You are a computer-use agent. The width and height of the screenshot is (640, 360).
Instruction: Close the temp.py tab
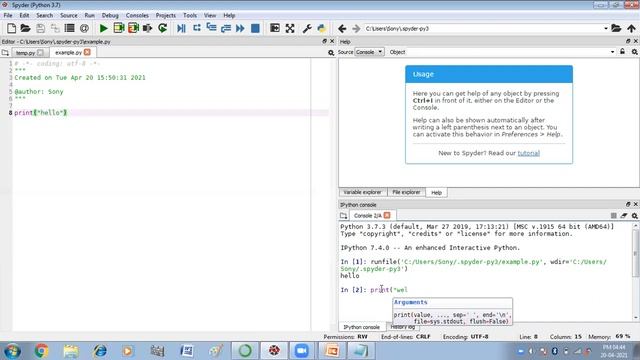pos(40,53)
